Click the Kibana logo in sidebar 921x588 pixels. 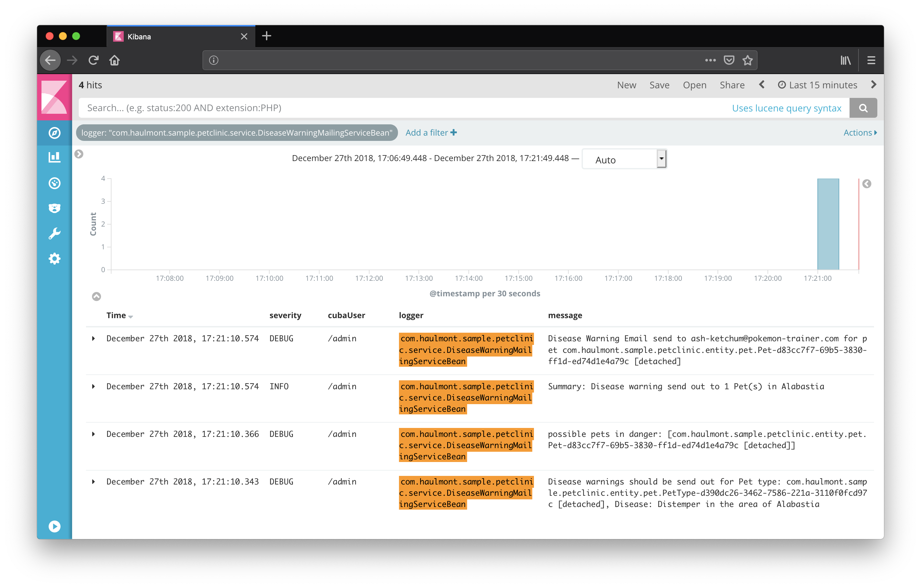pos(54,97)
